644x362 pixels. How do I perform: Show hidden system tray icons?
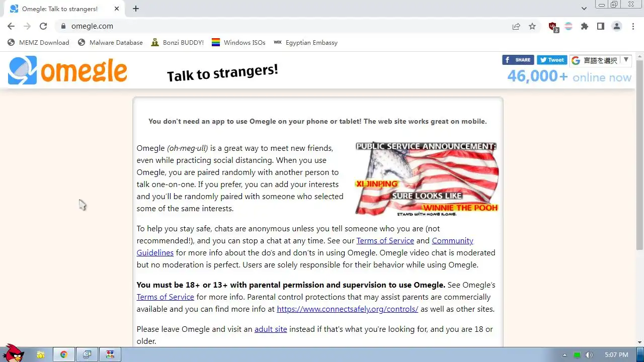click(565, 355)
